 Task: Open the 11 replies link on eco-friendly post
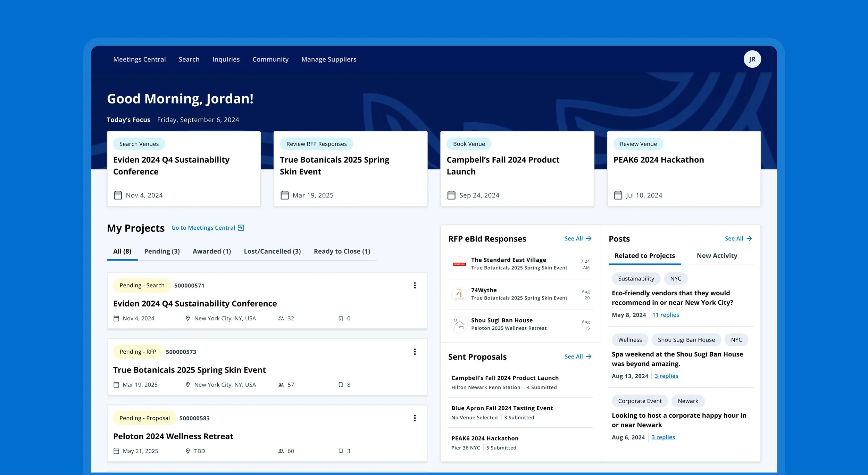point(666,315)
